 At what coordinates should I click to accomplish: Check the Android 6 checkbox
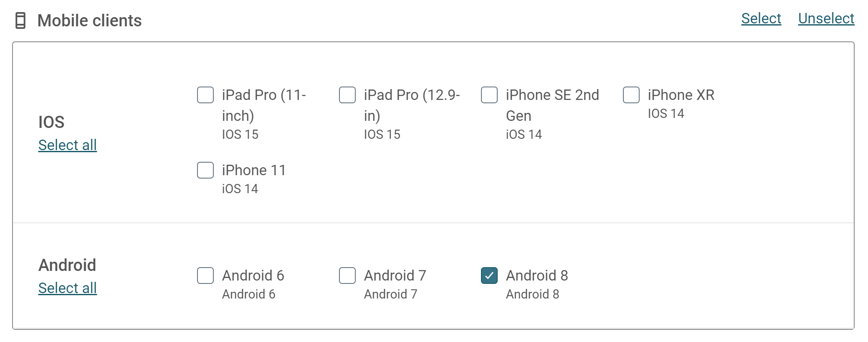click(205, 276)
